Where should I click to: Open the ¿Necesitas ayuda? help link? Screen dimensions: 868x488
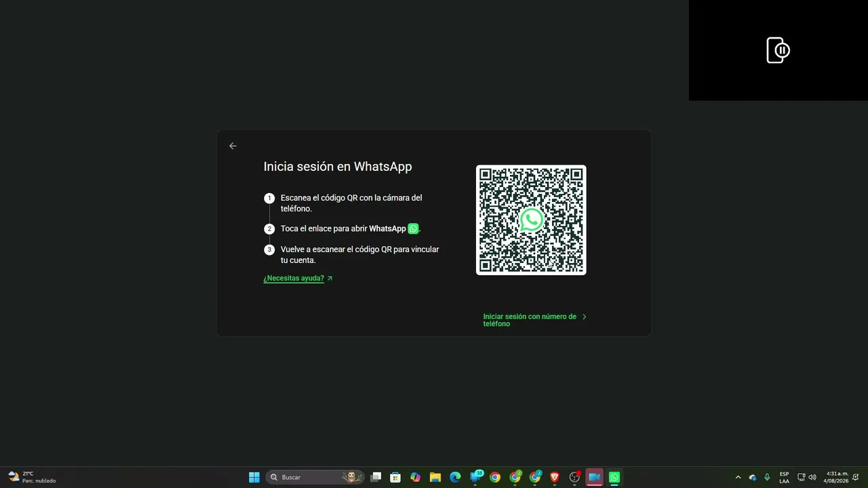[294, 278]
